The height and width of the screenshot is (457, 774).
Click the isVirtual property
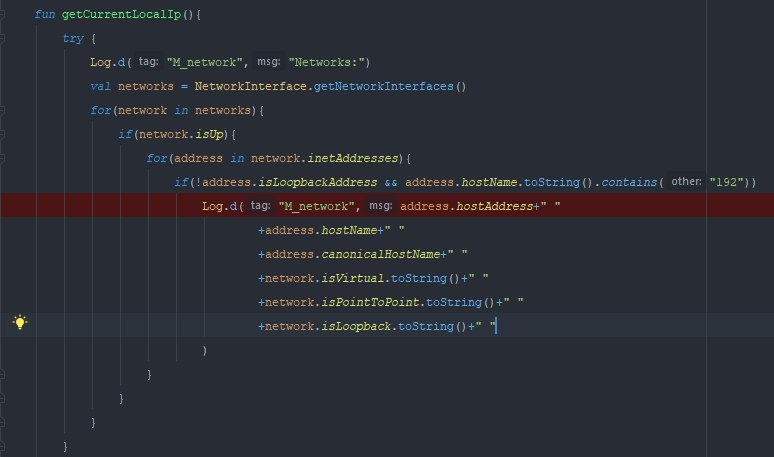coord(352,278)
